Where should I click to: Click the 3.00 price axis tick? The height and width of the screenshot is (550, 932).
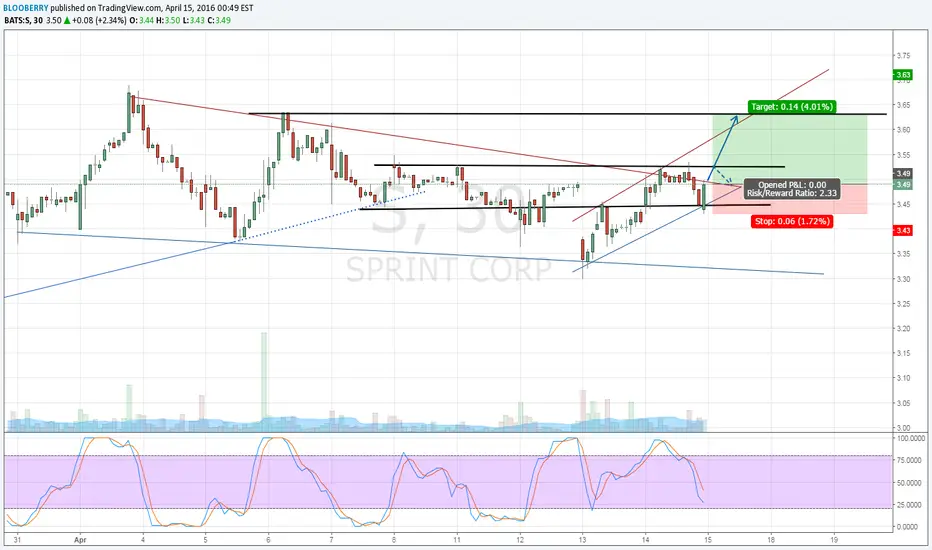[903, 428]
